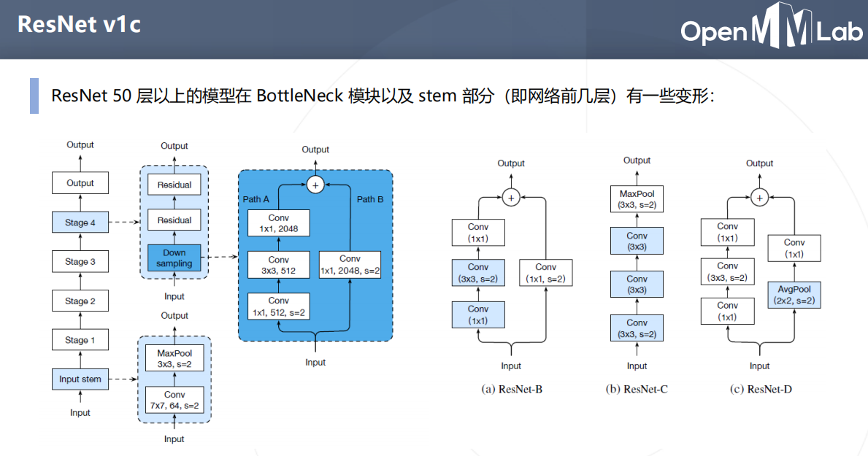Click the Conv 3x3, 512 box
Viewport: 868px width, 456px height.
click(278, 265)
